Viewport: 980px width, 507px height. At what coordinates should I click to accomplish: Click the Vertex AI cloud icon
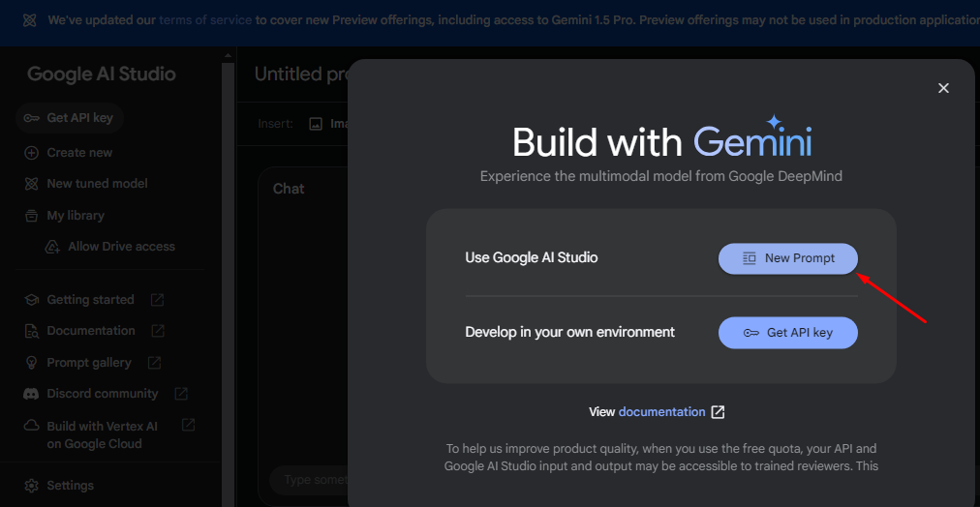31,426
